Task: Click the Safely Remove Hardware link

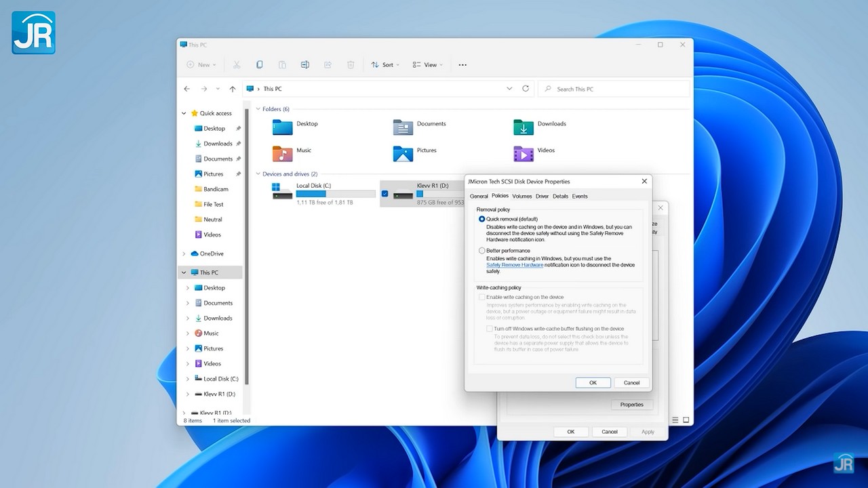Action: 515,265
